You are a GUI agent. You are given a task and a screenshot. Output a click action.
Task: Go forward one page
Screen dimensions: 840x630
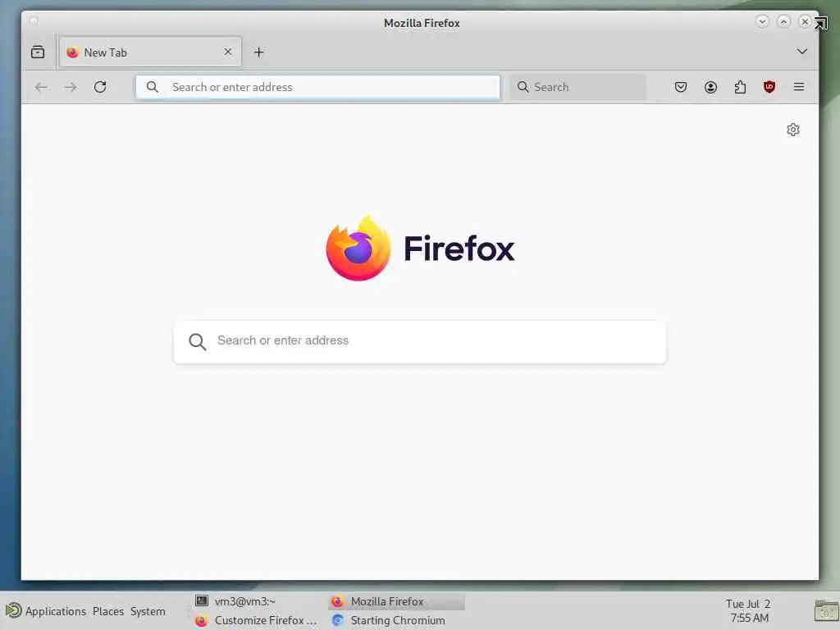(x=71, y=87)
